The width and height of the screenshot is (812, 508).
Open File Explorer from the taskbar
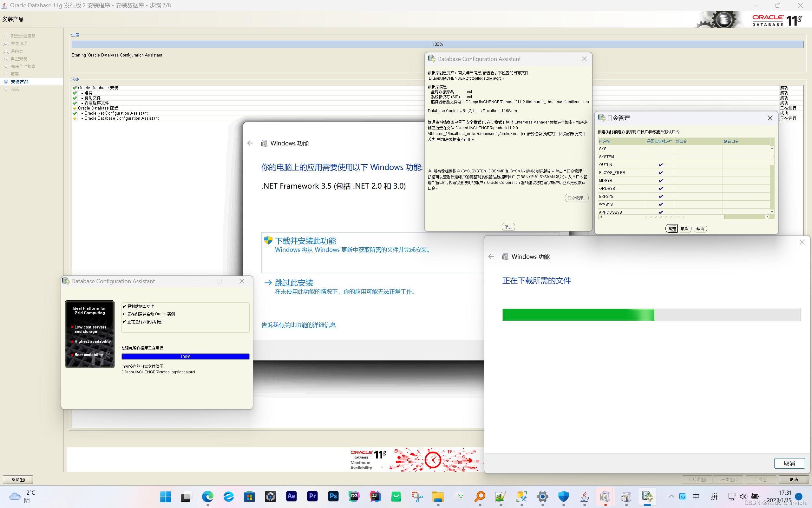[438, 496]
